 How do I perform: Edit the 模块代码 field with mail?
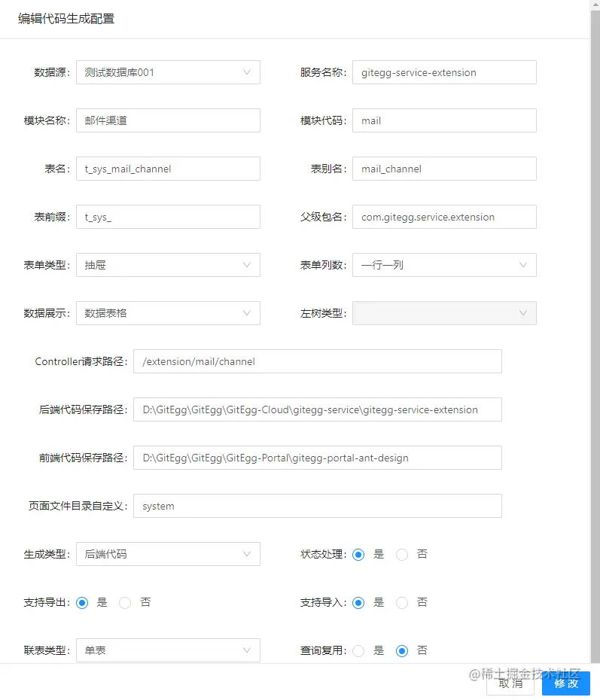pos(444,120)
